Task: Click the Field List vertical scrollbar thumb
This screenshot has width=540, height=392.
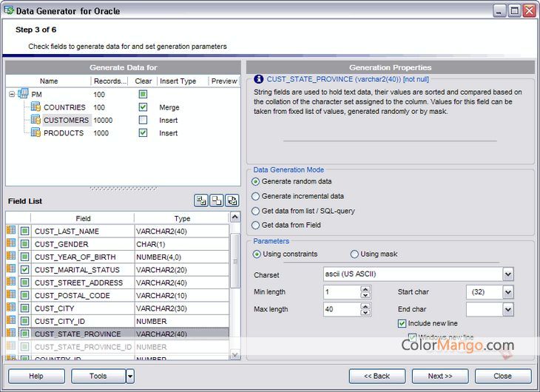Action: coord(235,261)
